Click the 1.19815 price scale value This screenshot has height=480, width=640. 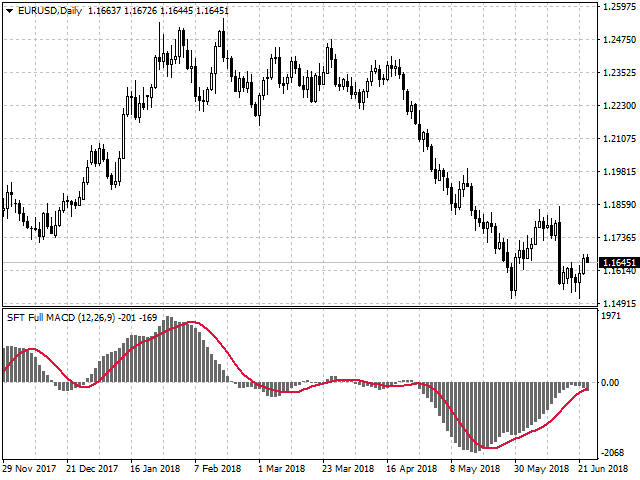pyautogui.click(x=619, y=172)
